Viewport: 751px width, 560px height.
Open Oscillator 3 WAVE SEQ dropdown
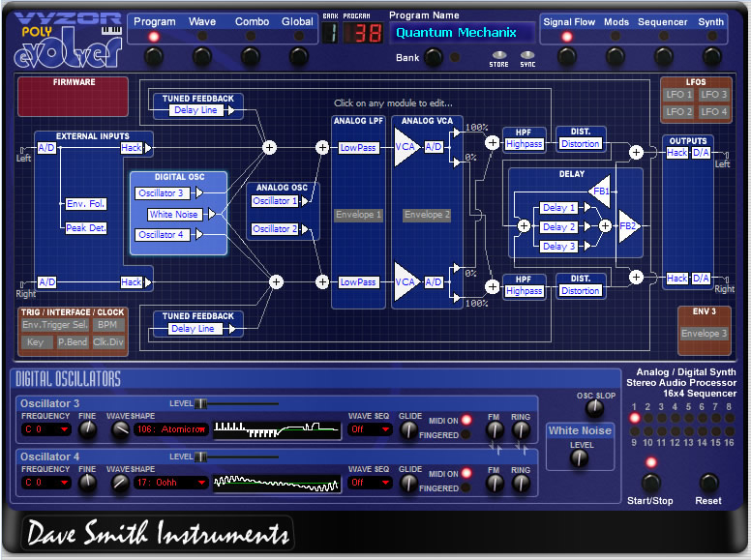(369, 429)
